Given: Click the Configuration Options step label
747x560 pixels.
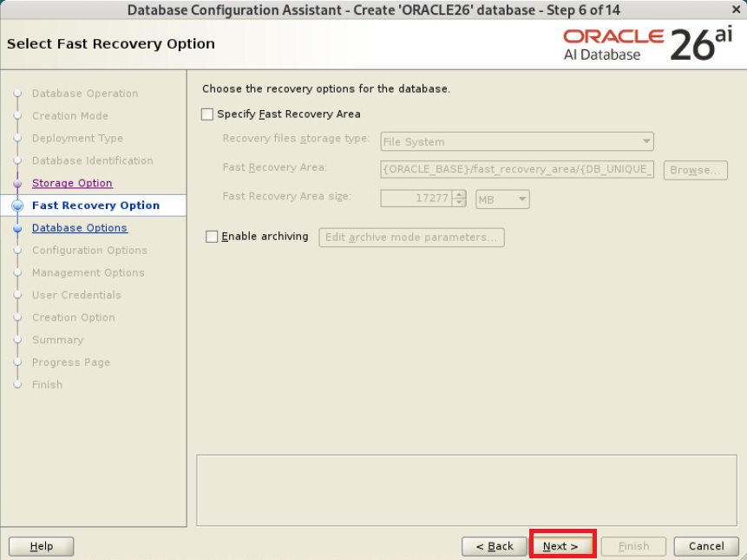Looking at the screenshot, I should point(89,250).
